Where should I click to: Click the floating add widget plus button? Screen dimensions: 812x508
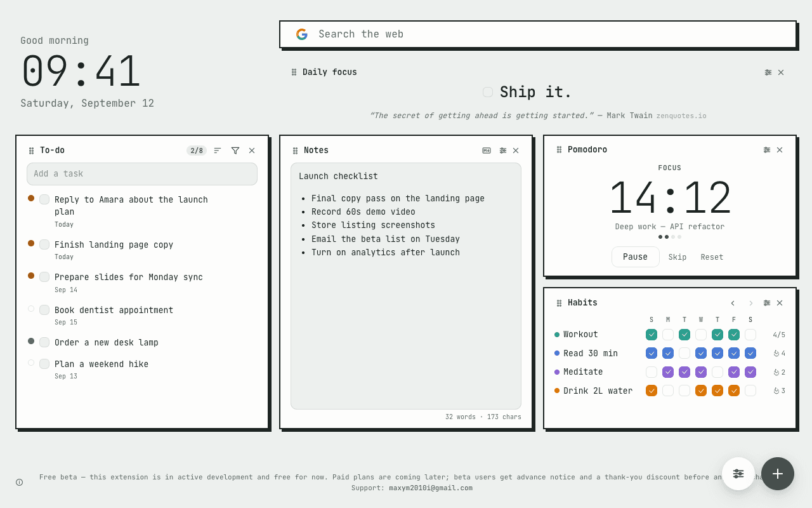coord(778,474)
